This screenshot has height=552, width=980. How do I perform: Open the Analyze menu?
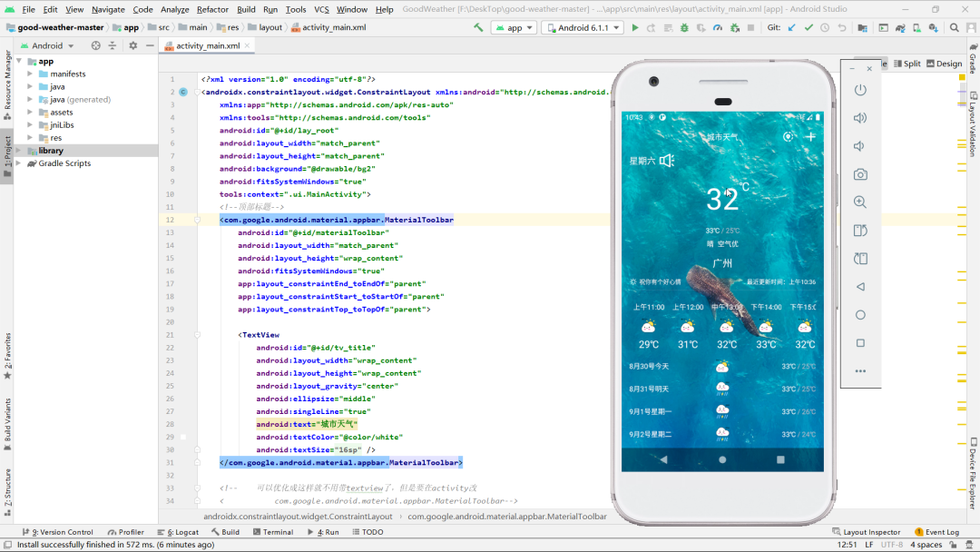point(175,9)
